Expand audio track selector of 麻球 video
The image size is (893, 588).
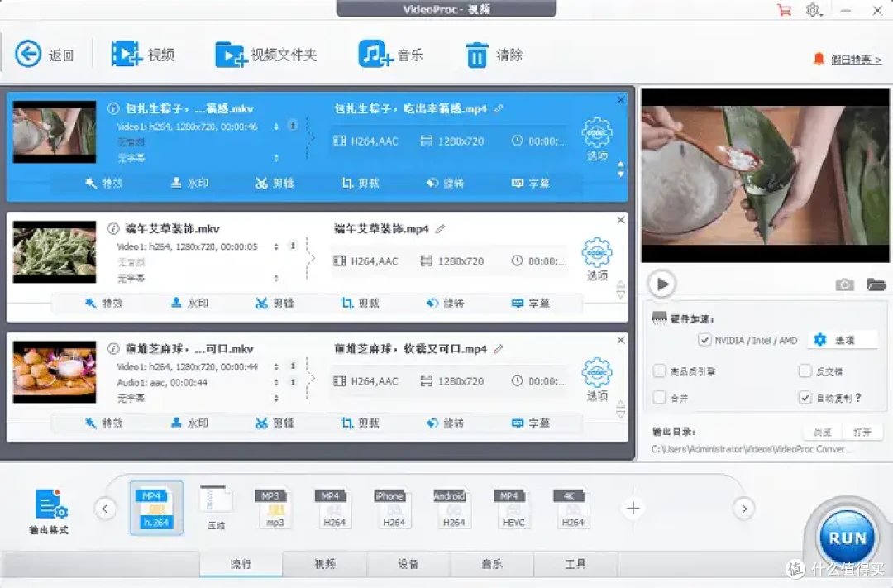(x=276, y=382)
